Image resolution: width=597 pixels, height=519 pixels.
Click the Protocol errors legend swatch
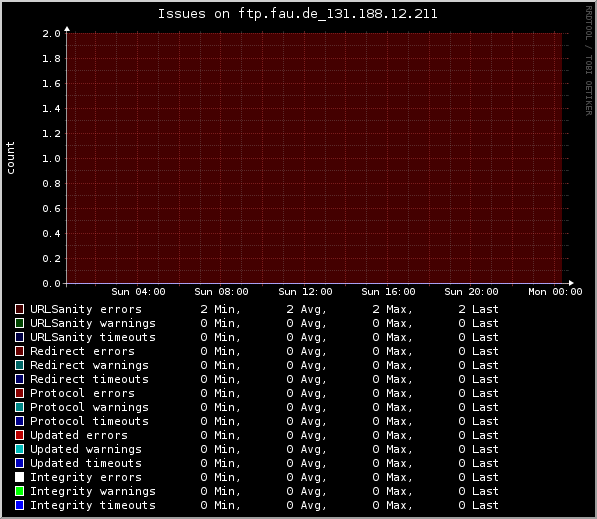[19, 393]
